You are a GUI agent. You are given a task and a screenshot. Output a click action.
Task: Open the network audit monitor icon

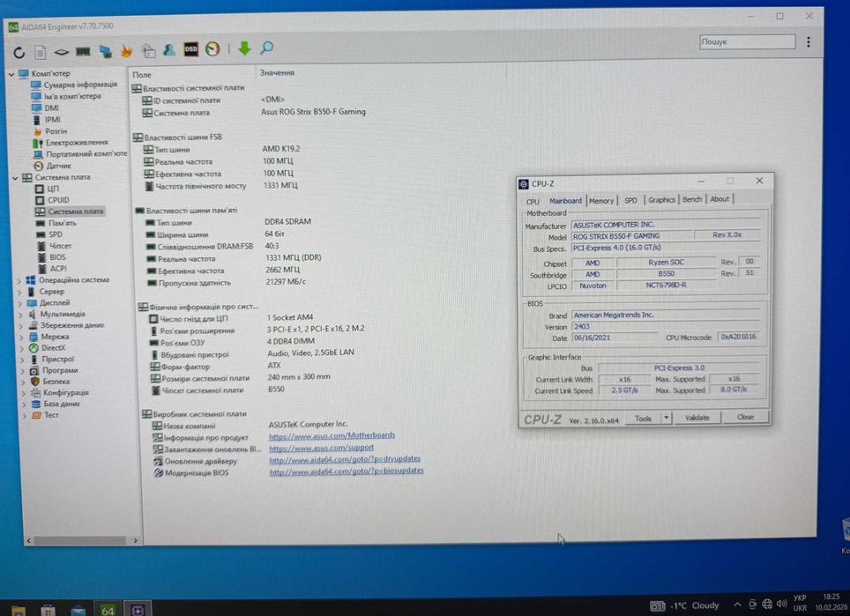point(105,51)
